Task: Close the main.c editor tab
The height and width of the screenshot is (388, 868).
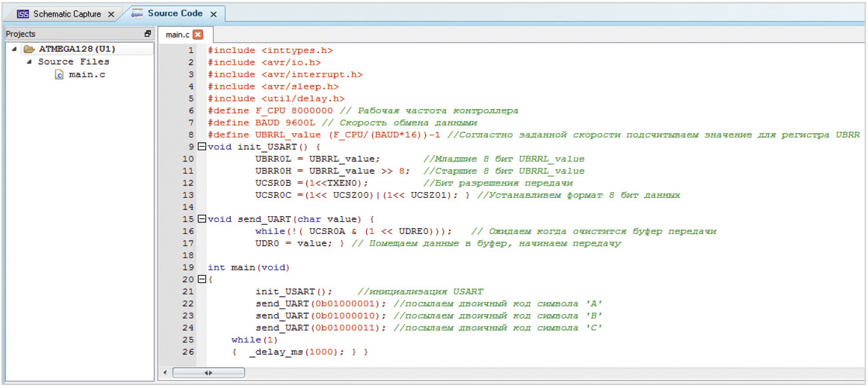Action: pyautogui.click(x=198, y=34)
